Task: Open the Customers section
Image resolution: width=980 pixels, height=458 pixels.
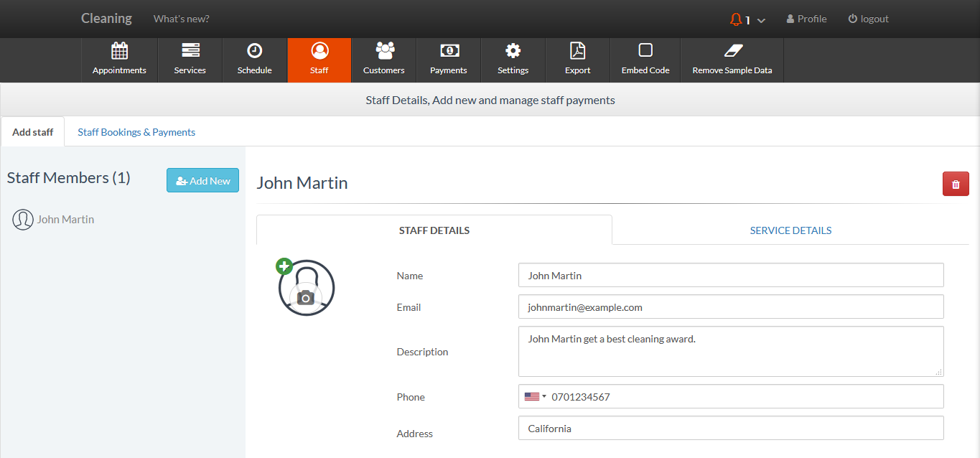Action: click(x=384, y=60)
